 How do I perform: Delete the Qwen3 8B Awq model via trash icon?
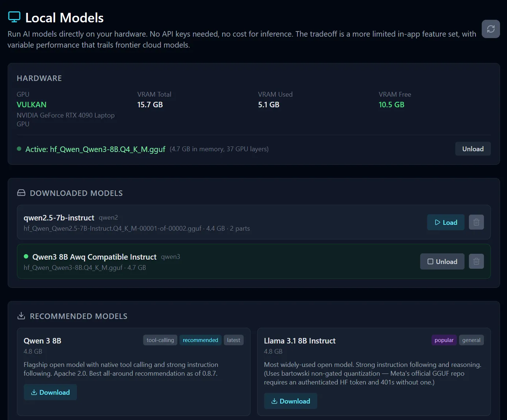tap(476, 261)
